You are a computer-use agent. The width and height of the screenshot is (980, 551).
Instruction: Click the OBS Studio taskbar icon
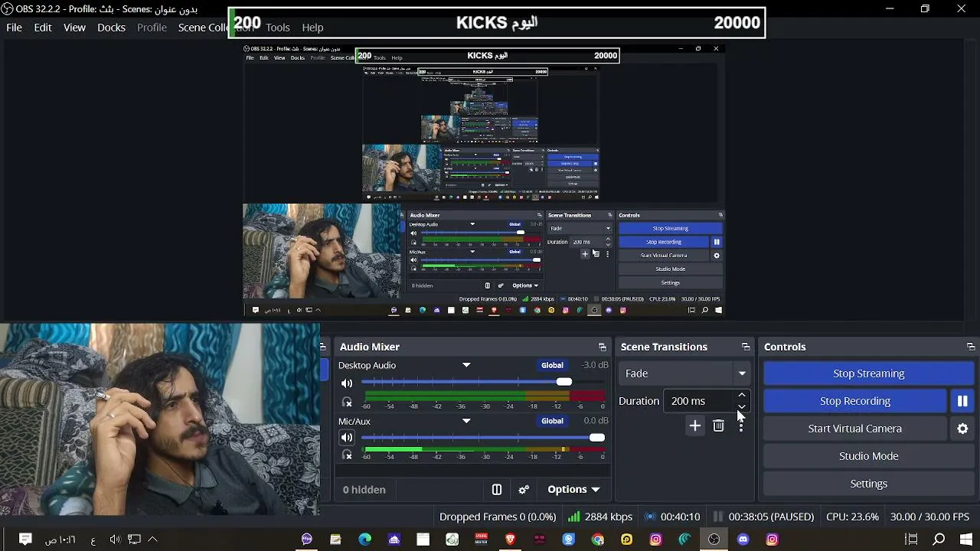pyautogui.click(x=714, y=540)
